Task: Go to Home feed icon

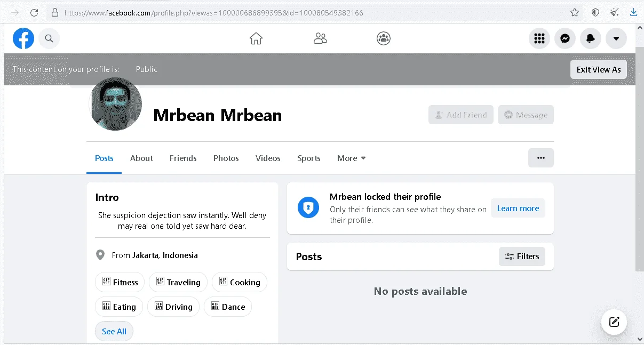Action: 256,38
